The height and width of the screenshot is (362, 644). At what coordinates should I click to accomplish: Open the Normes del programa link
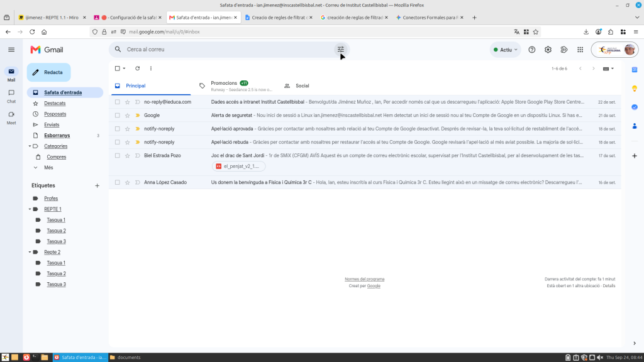tap(364, 279)
